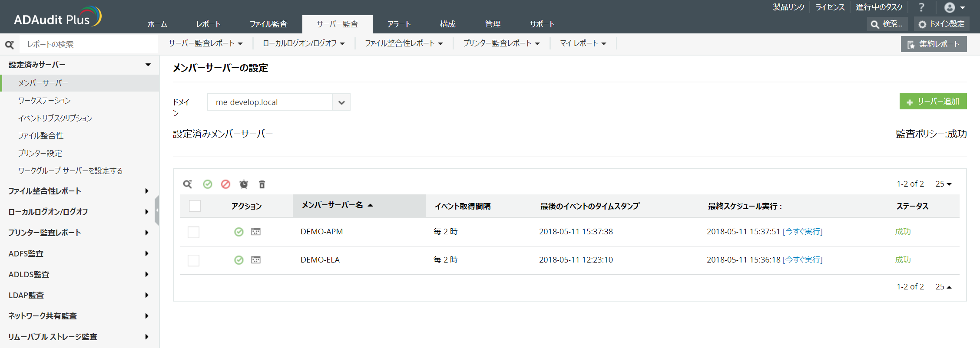Image resolution: width=980 pixels, height=348 pixels.
Task: Click the green status icon for DEMO-ELA
Action: coord(239,260)
